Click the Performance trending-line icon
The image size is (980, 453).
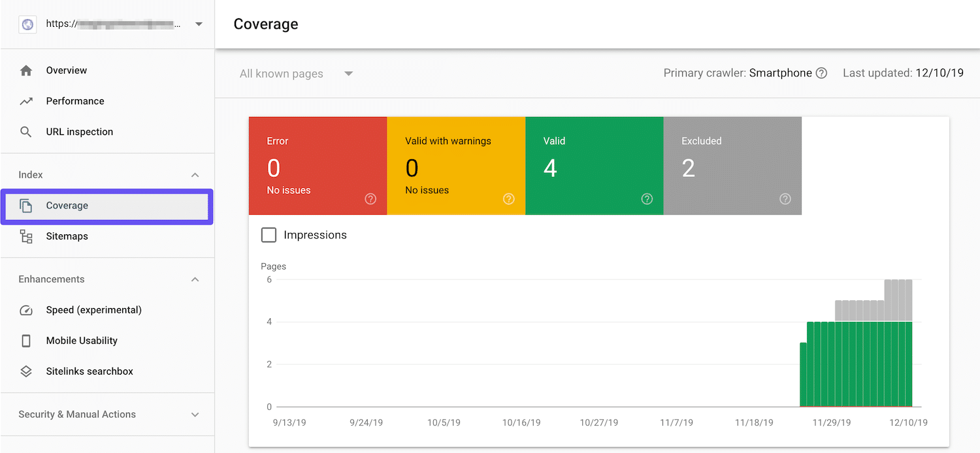(x=26, y=101)
